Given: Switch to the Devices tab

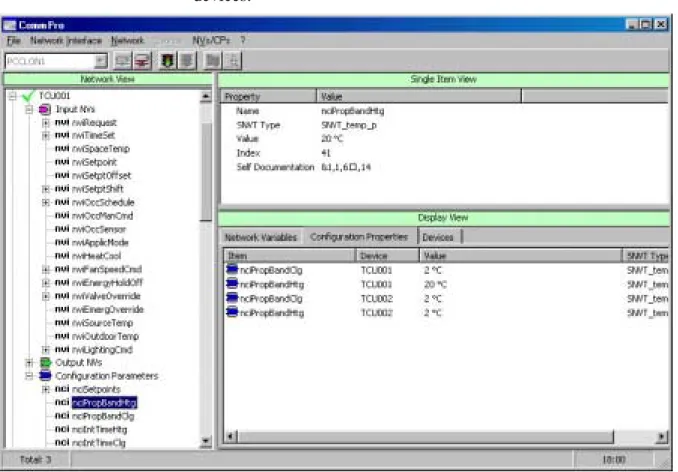Looking at the screenshot, I should click(438, 237).
